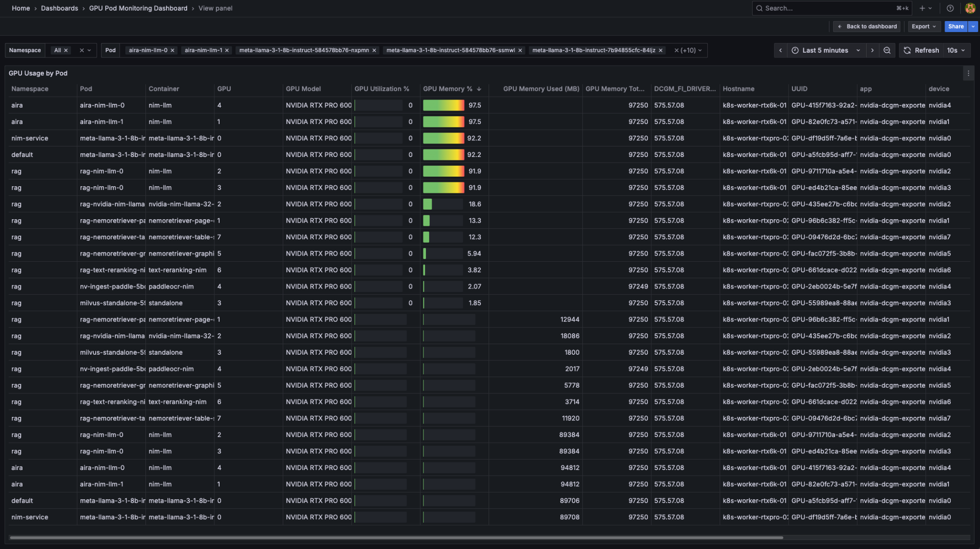
Task: Shift time range backward with left arrow
Action: click(780, 50)
